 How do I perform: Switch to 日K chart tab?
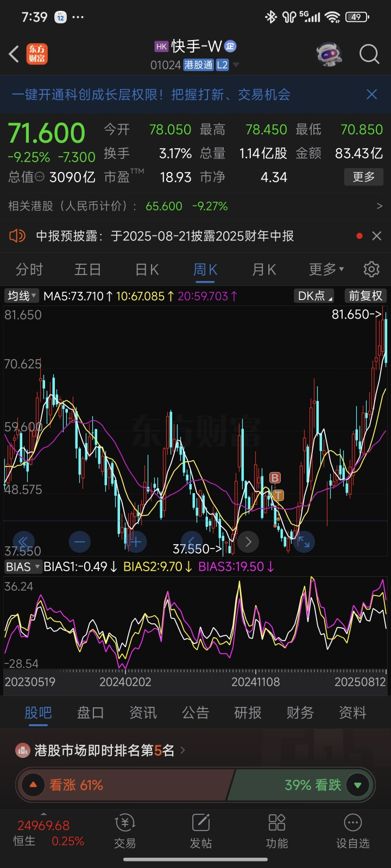point(147,269)
